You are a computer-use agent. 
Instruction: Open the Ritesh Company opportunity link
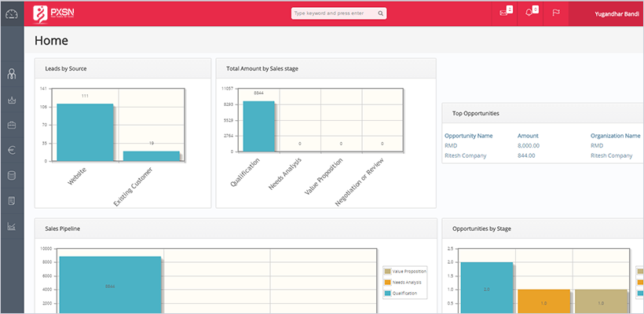[x=465, y=155]
